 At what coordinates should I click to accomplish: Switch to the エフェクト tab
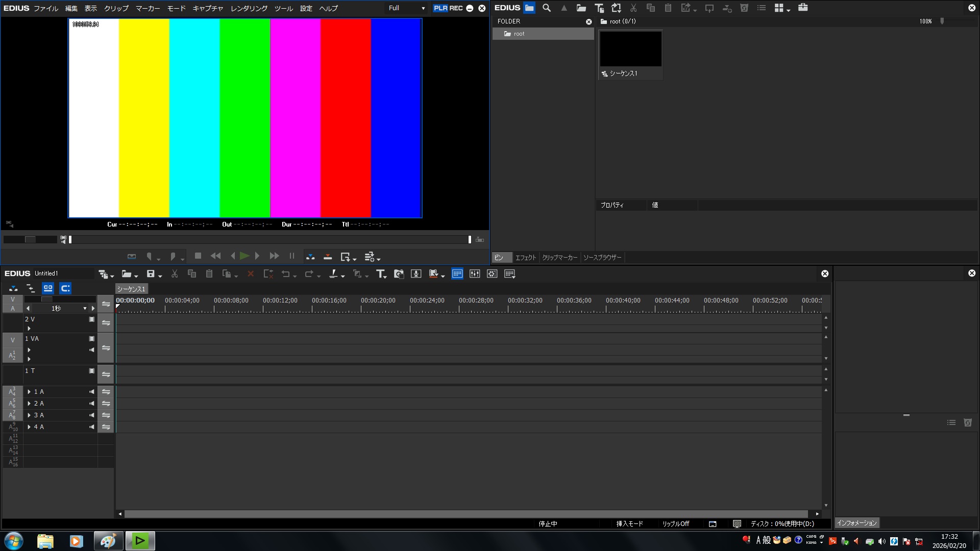point(525,258)
